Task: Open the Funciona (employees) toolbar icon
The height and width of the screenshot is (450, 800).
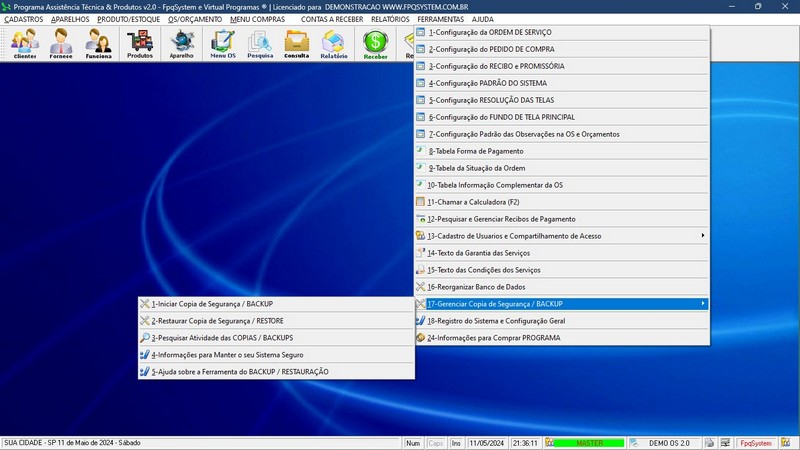Action: 98,43
